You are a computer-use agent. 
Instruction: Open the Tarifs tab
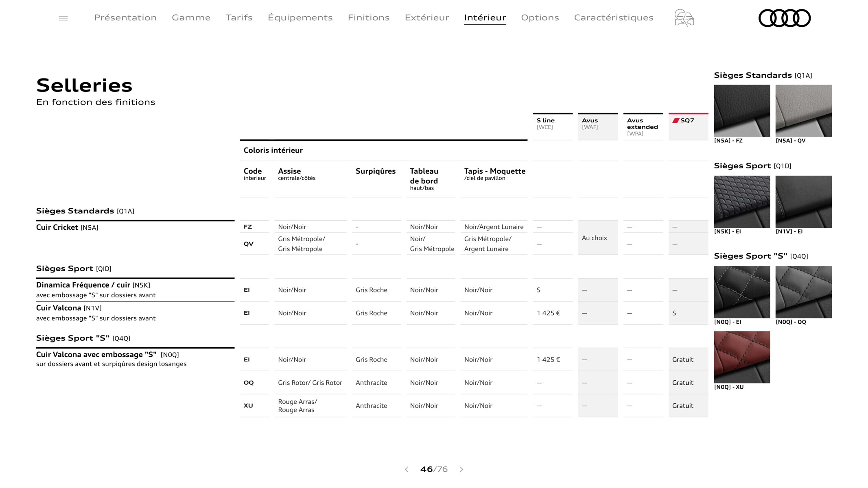239,17
